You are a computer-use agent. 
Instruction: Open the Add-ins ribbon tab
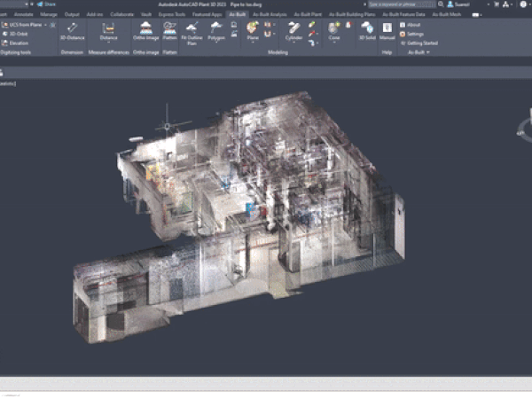point(95,14)
